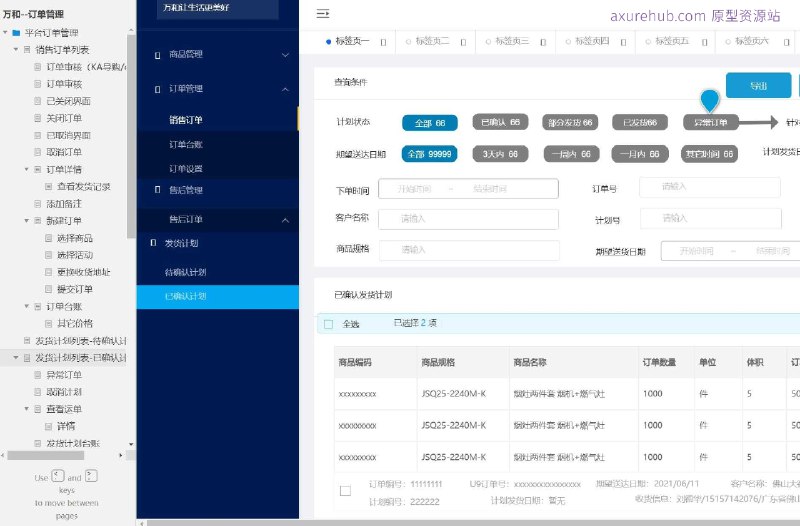The image size is (800, 526).
Task: Switch to 标签页四 tab
Action: tap(592, 41)
